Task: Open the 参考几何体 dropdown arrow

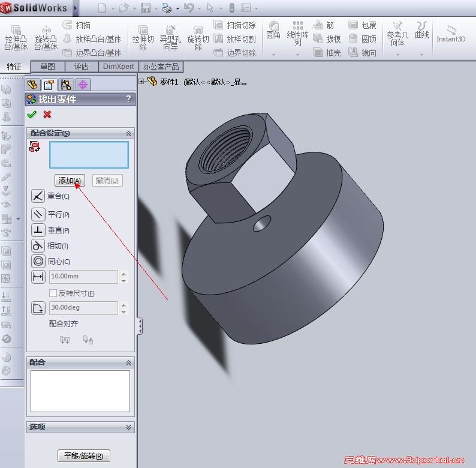Action: (x=397, y=55)
